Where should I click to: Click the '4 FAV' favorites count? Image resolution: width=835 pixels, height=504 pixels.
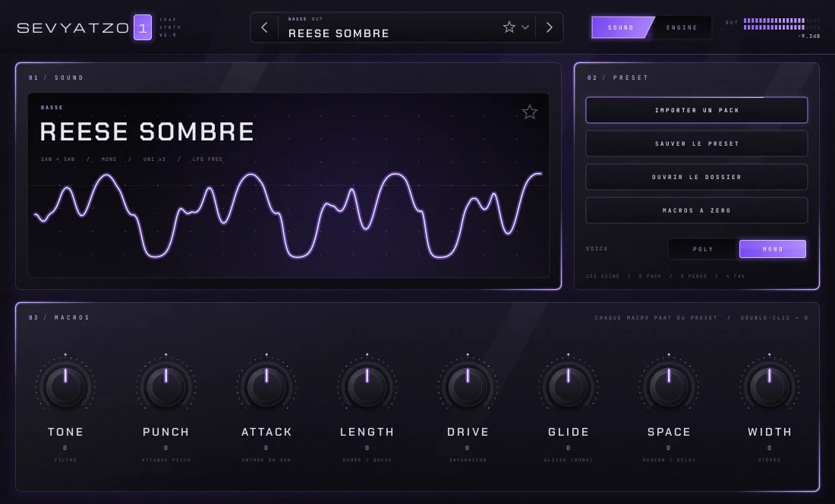tap(736, 276)
